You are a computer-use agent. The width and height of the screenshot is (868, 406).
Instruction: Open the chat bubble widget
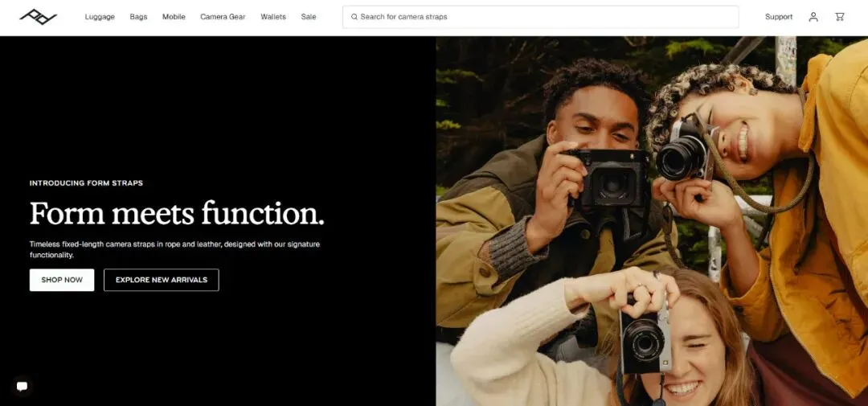[x=23, y=386]
